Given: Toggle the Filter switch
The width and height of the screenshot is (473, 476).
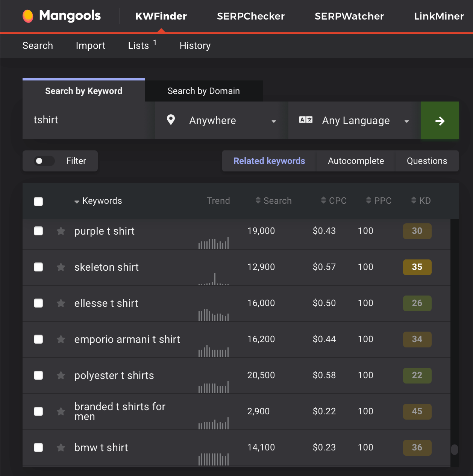Looking at the screenshot, I should pyautogui.click(x=44, y=161).
